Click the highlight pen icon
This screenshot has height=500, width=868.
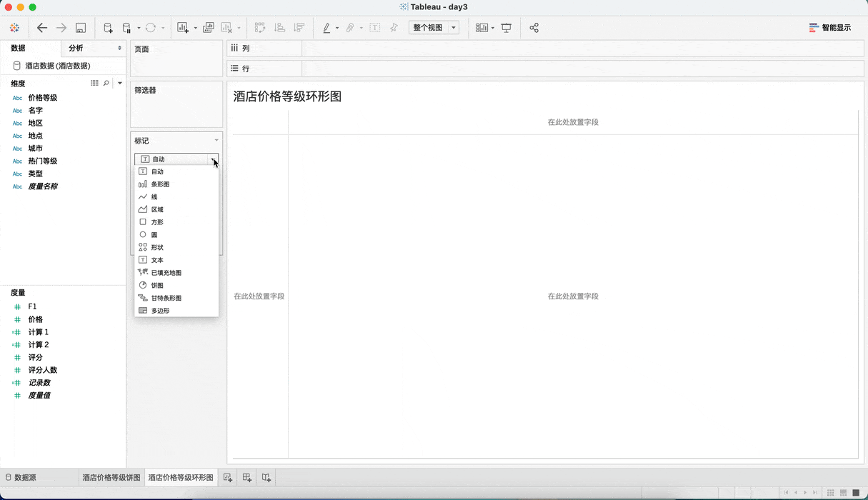click(x=326, y=28)
